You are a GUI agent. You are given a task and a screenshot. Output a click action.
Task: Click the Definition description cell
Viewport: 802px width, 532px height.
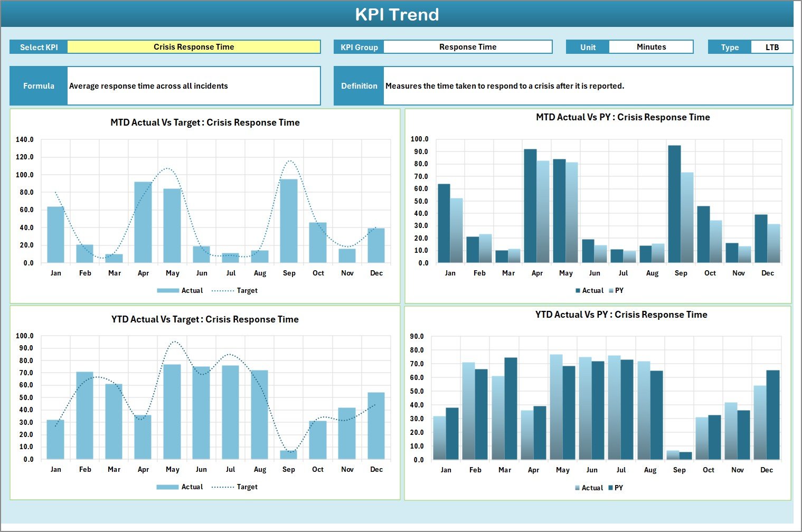[588, 86]
